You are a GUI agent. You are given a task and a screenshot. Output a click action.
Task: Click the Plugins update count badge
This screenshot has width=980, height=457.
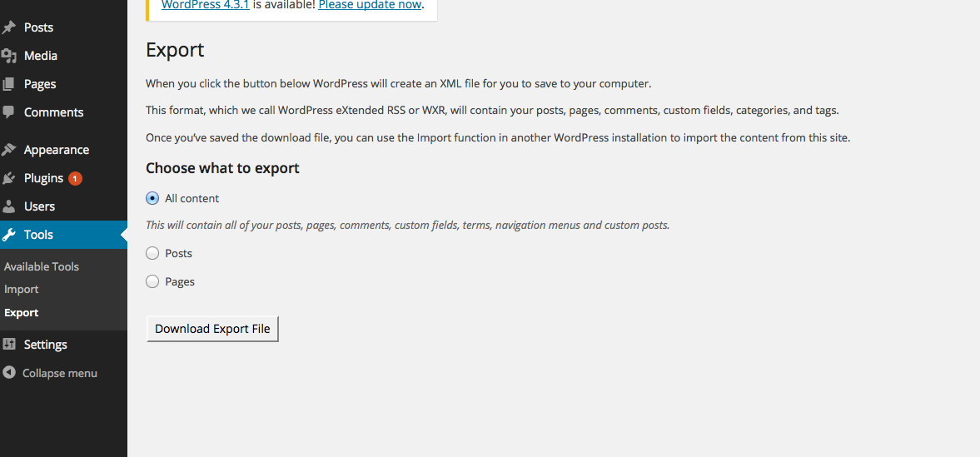(75, 178)
